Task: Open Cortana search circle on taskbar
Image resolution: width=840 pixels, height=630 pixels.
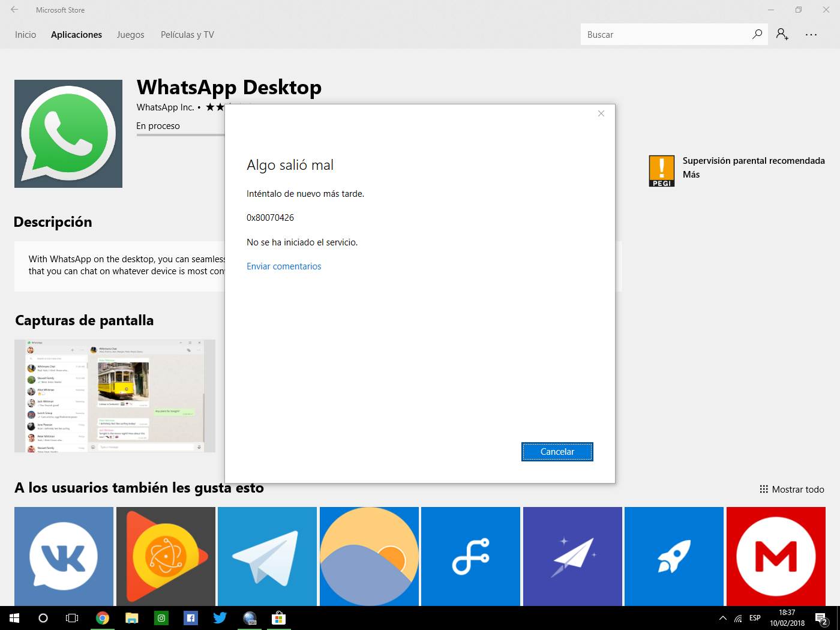Action: point(43,618)
